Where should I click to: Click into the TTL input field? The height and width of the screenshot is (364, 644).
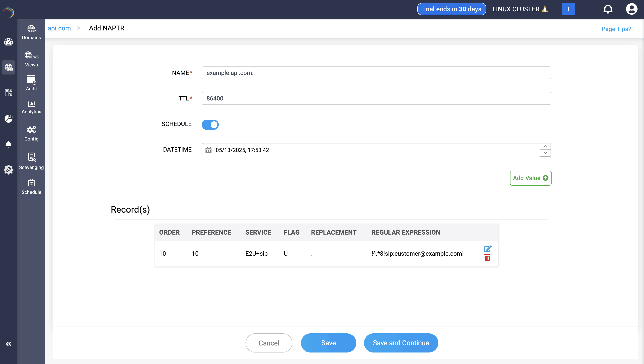pyautogui.click(x=376, y=98)
